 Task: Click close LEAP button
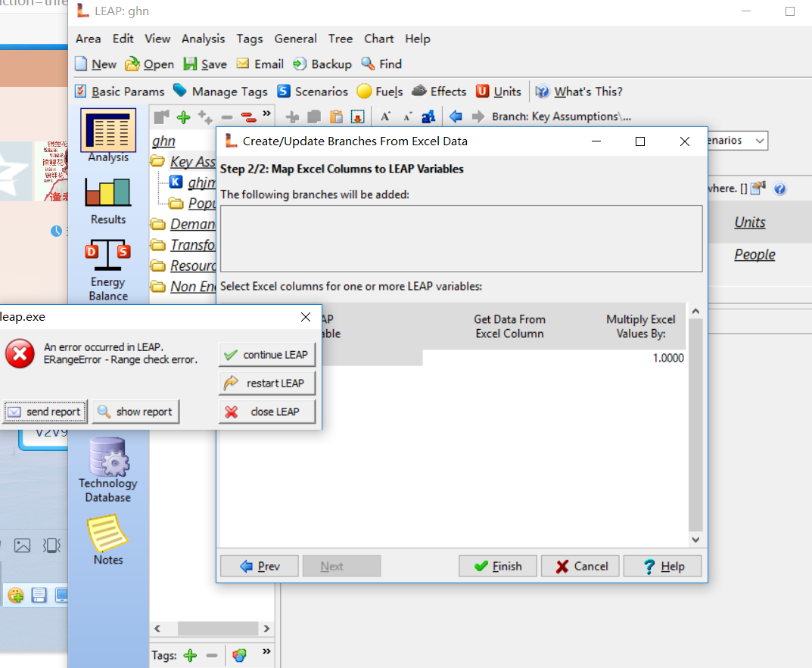tap(266, 412)
